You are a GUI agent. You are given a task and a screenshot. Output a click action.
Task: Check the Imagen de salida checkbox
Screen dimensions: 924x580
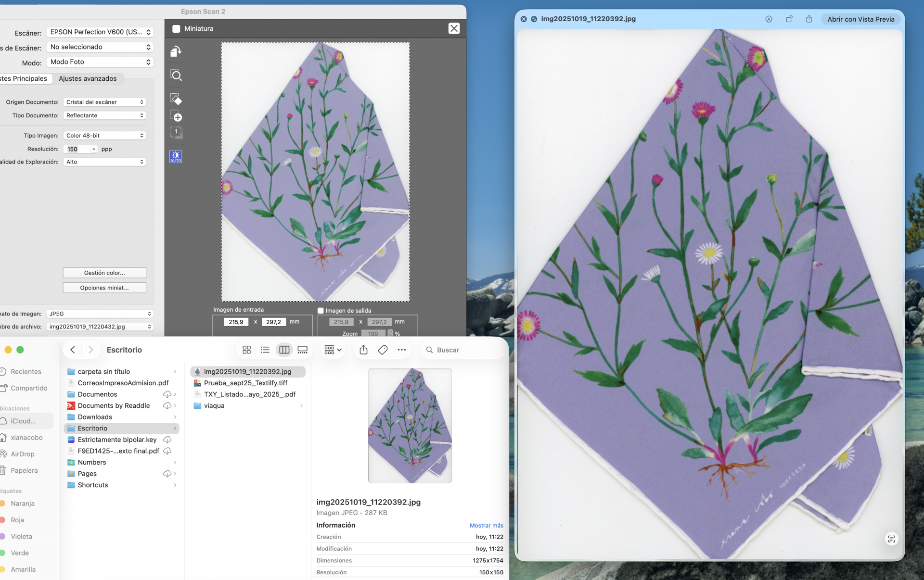point(321,311)
